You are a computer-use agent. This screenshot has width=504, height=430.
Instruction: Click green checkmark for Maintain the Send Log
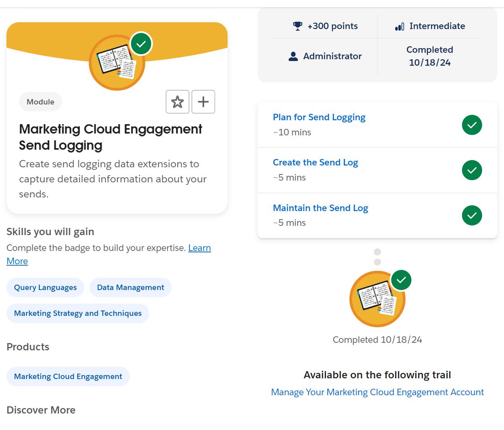coord(472,215)
